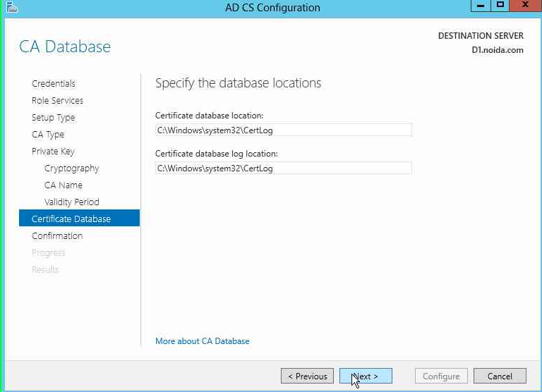Click the 'Certificate database location:' label
This screenshot has width=542, height=392.
coord(209,116)
